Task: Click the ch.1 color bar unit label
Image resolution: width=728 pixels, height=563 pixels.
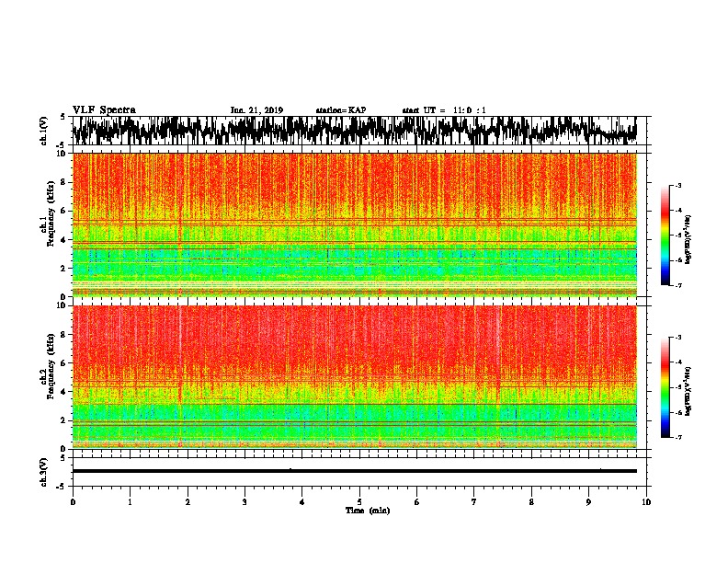Action: pyautogui.click(x=688, y=239)
